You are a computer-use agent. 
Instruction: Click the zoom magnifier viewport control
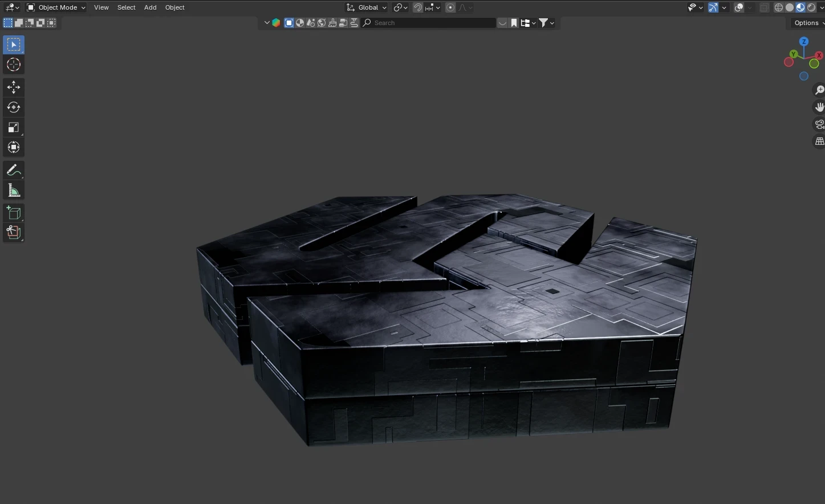(819, 90)
